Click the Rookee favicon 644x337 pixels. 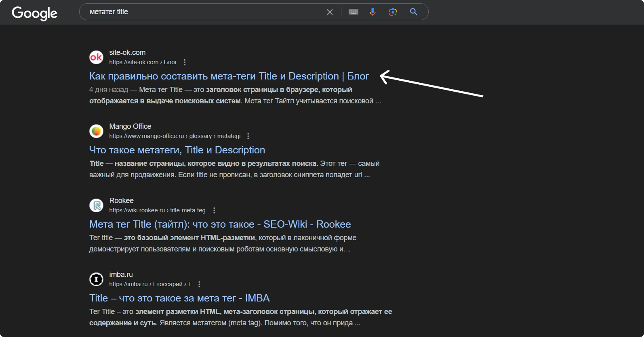pyautogui.click(x=96, y=205)
